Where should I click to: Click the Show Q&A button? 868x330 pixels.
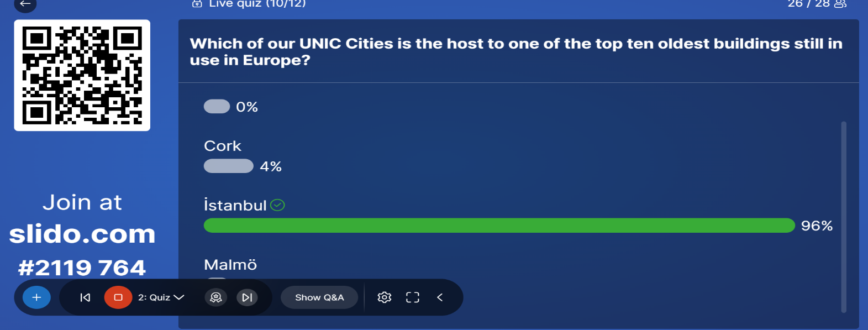(319, 297)
